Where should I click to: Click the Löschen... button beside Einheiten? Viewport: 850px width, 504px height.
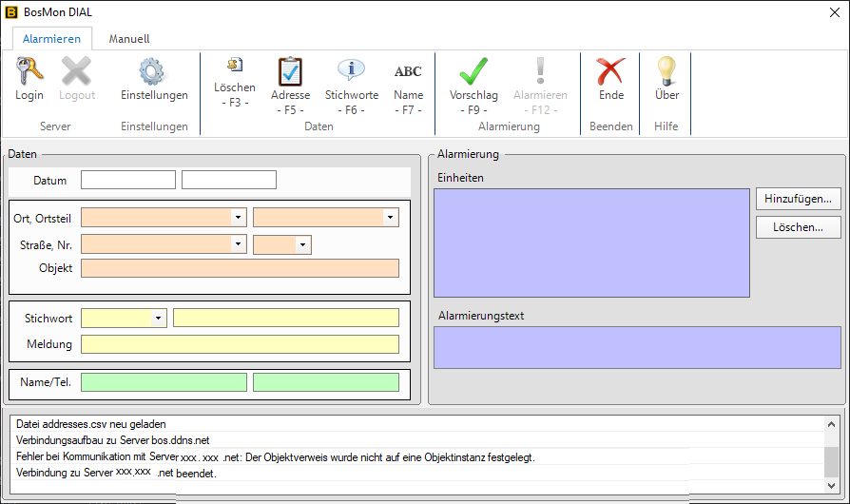tap(799, 227)
